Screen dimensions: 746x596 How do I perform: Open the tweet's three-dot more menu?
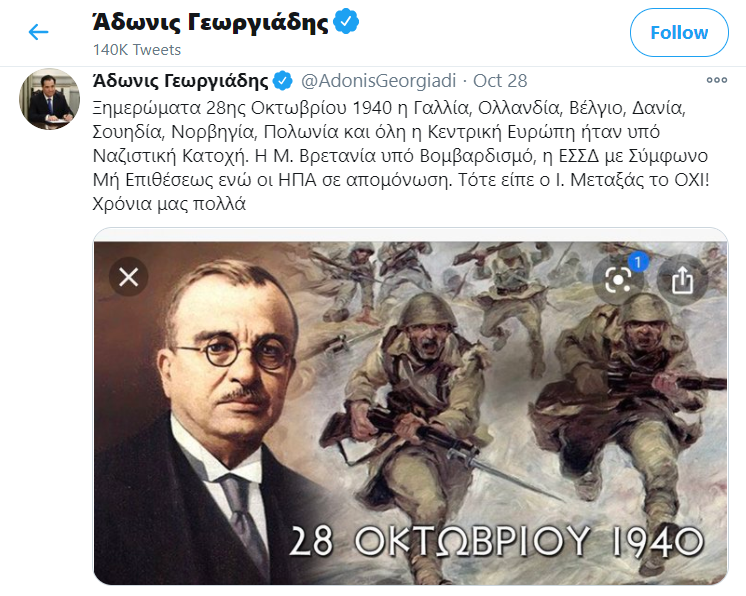(717, 80)
